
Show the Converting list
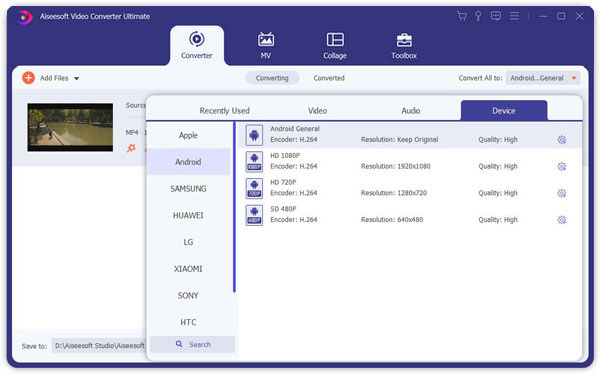click(272, 78)
